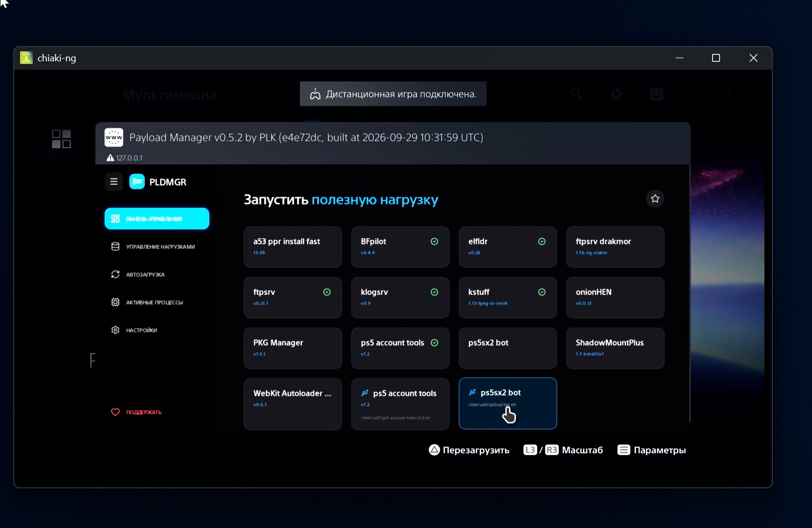Click the triangle button icon beside Перезагрузить

(434, 450)
